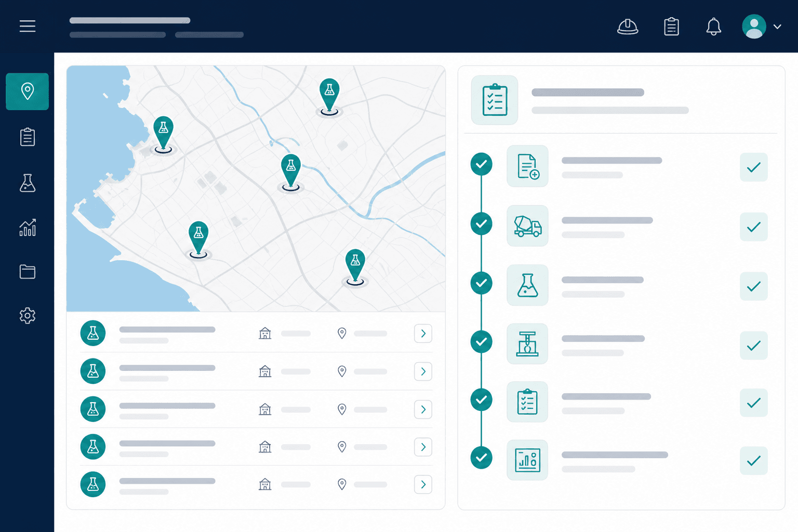This screenshot has width=798, height=532.
Task: Open the folder sidebar item
Action: pos(28,271)
